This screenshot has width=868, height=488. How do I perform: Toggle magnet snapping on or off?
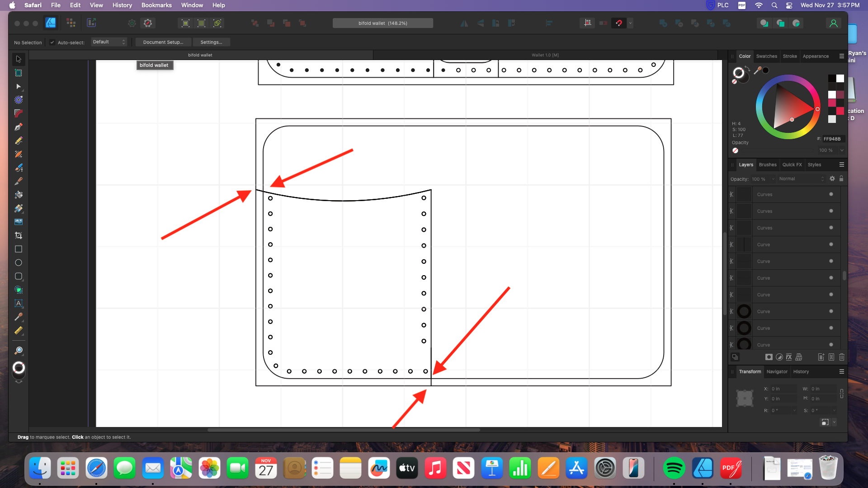pos(619,23)
